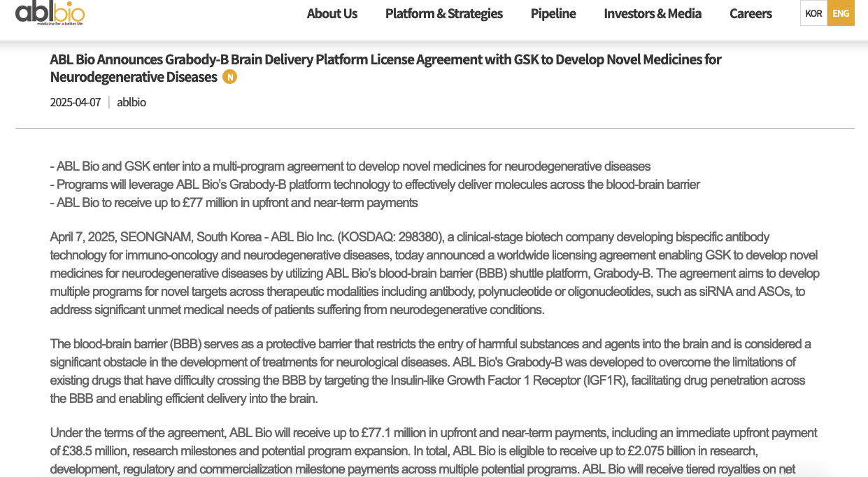Click the 2025-04-07 publication date
Viewport: 868px width, 477px height.
pyautogui.click(x=76, y=102)
